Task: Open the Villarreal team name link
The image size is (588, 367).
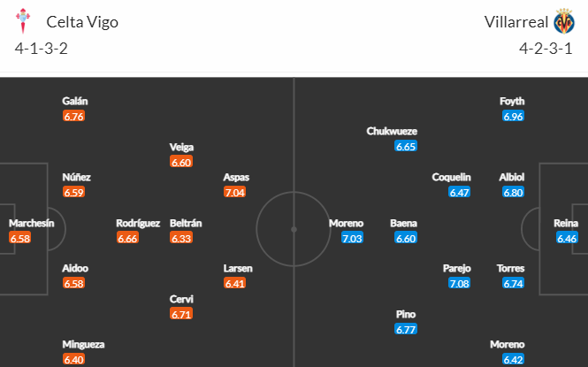Action: (516, 22)
